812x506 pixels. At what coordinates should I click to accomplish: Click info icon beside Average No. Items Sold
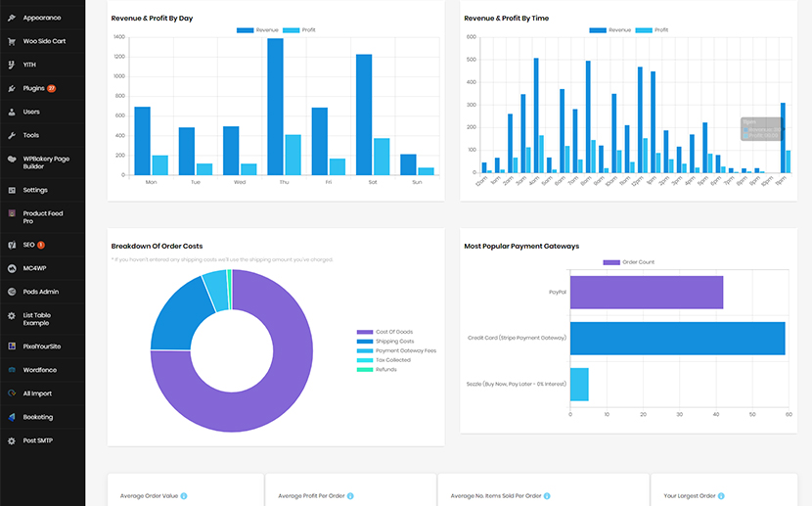click(x=548, y=496)
